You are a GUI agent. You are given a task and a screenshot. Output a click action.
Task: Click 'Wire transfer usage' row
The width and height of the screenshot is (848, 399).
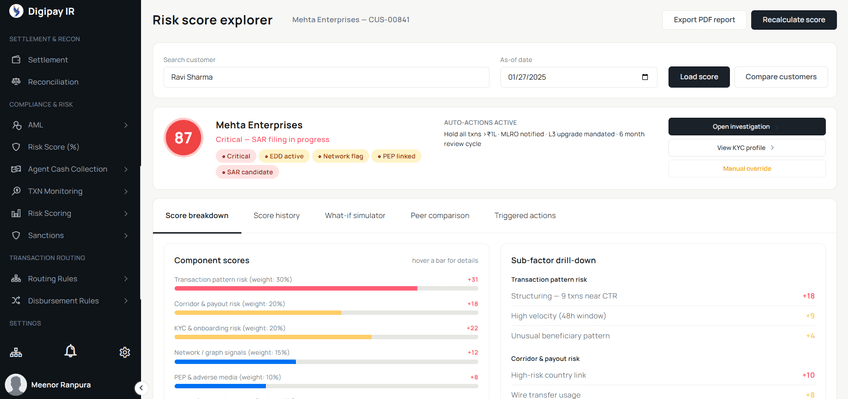click(662, 395)
